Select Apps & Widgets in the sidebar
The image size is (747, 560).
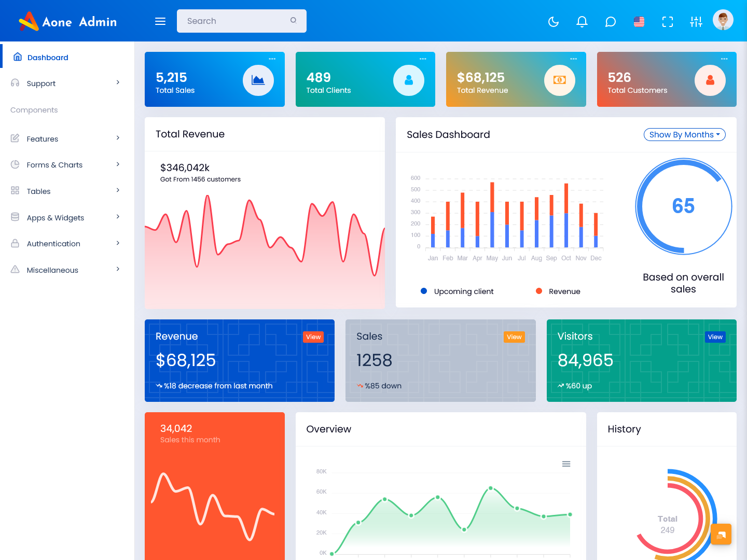click(55, 217)
